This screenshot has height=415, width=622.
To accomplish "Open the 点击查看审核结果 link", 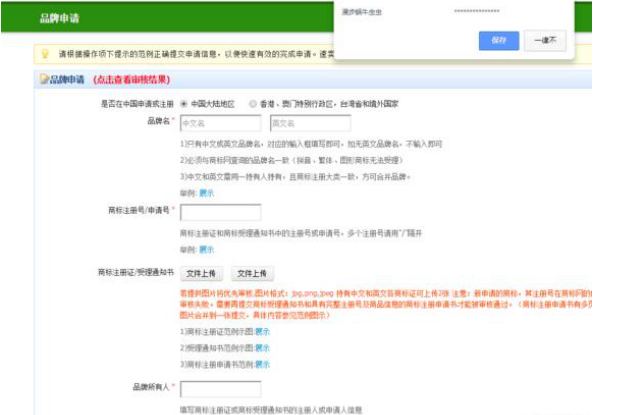I will (x=132, y=80).
